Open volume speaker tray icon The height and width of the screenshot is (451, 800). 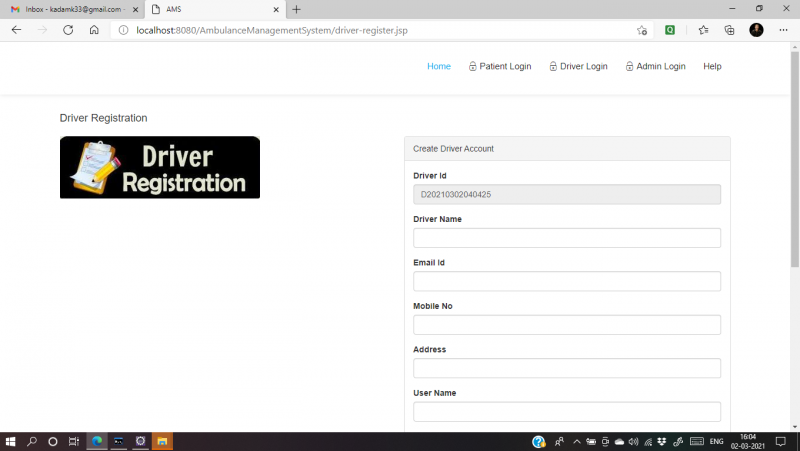tap(634, 441)
